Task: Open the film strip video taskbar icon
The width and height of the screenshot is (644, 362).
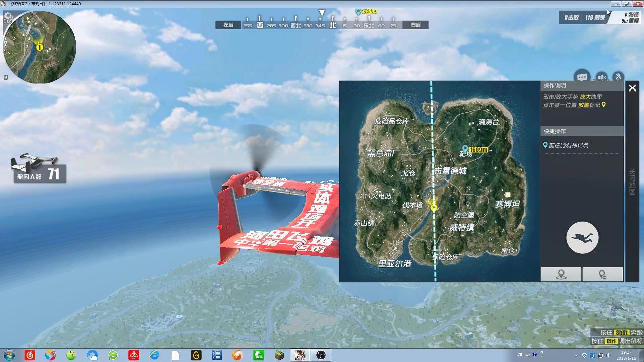Action: 217,355
